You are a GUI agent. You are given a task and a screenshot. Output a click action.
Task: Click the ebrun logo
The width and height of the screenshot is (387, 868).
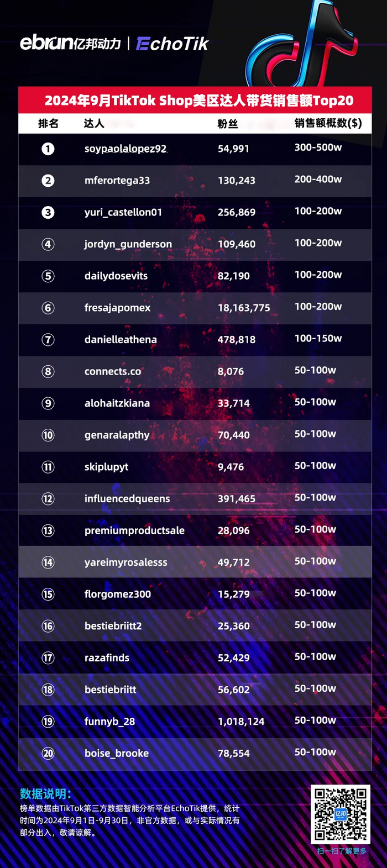[70, 43]
